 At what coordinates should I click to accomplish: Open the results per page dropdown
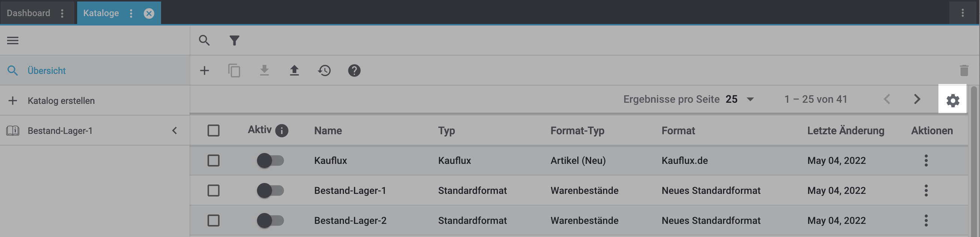tap(739, 99)
